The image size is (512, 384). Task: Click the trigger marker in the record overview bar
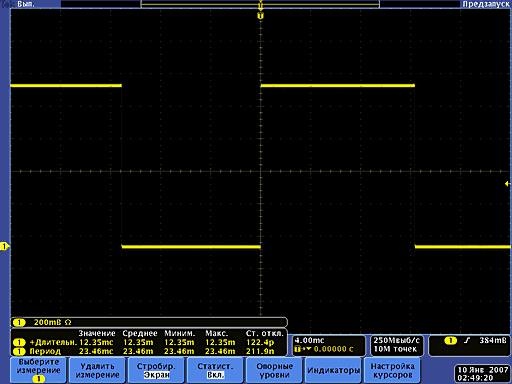click(x=260, y=4)
